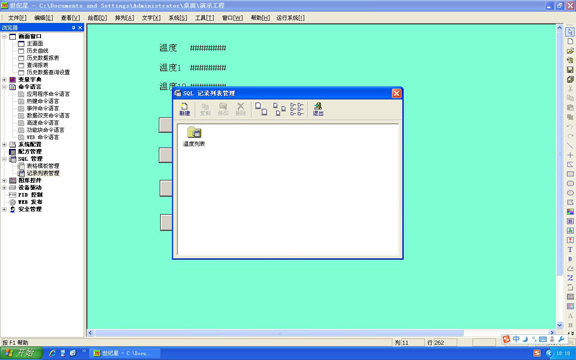
Task: Open the 工具[T] menu
Action: 204,18
